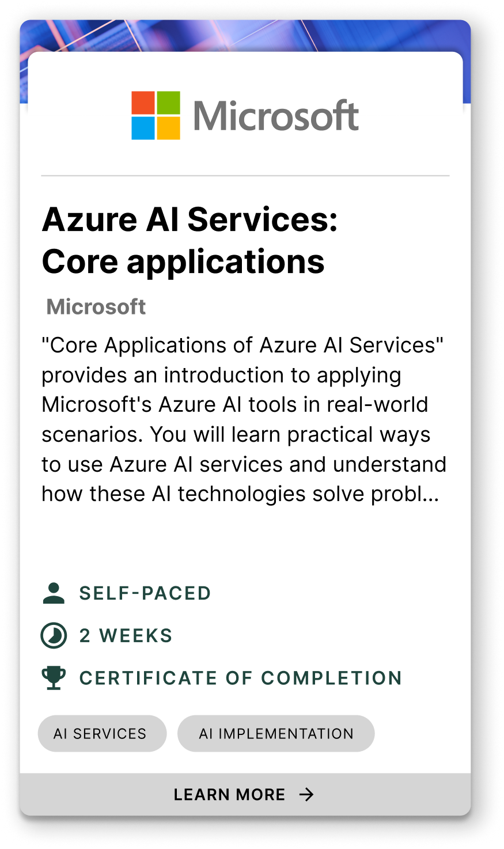The image size is (504, 849).
Task: Choose the AI SERVICES tag
Action: pyautogui.click(x=102, y=733)
